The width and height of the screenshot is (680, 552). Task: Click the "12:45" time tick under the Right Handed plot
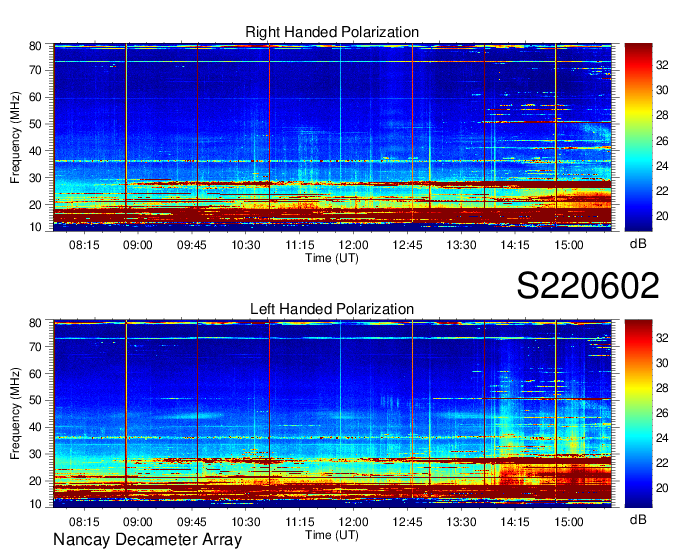click(407, 245)
